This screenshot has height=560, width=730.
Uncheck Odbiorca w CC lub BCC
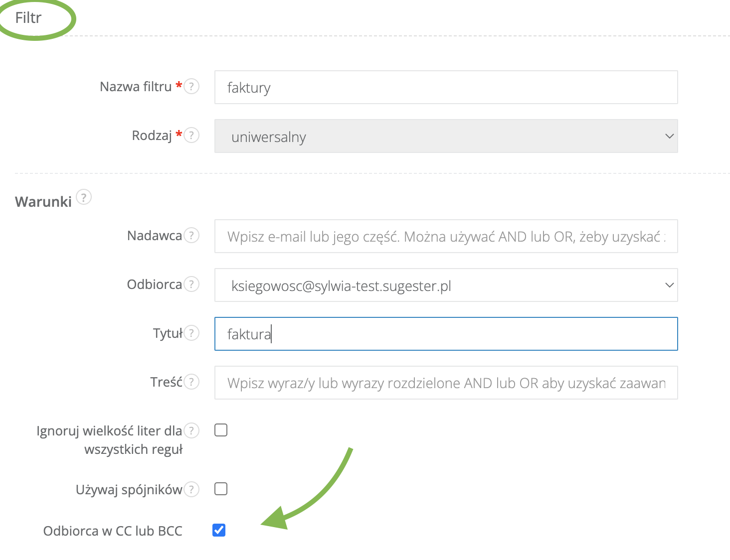coord(219,530)
